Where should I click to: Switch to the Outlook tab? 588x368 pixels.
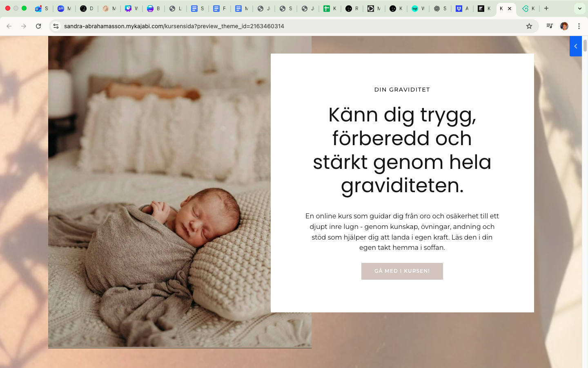tap(42, 8)
